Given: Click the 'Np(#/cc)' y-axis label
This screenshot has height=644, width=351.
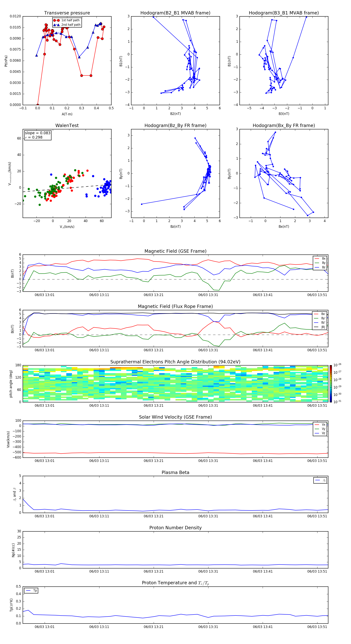Looking at the screenshot, I should pyautogui.click(x=13, y=550).
